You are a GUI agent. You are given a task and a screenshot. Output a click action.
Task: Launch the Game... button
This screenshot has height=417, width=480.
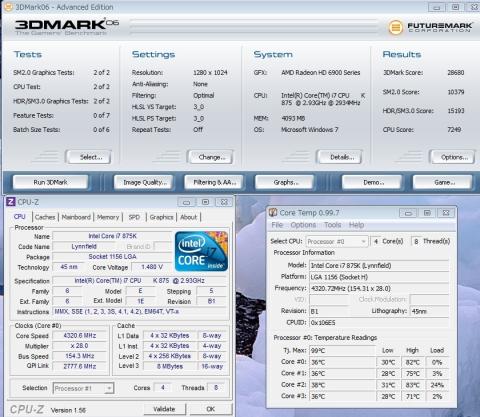[x=443, y=182]
